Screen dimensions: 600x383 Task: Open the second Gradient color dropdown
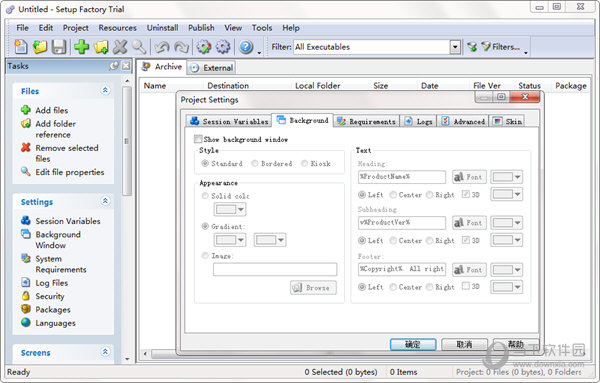[270, 240]
